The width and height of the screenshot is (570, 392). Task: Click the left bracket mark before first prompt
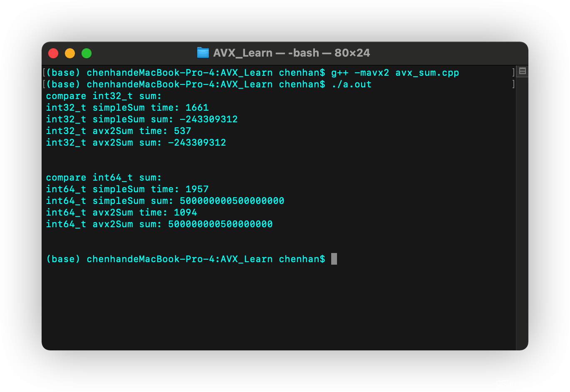44,72
